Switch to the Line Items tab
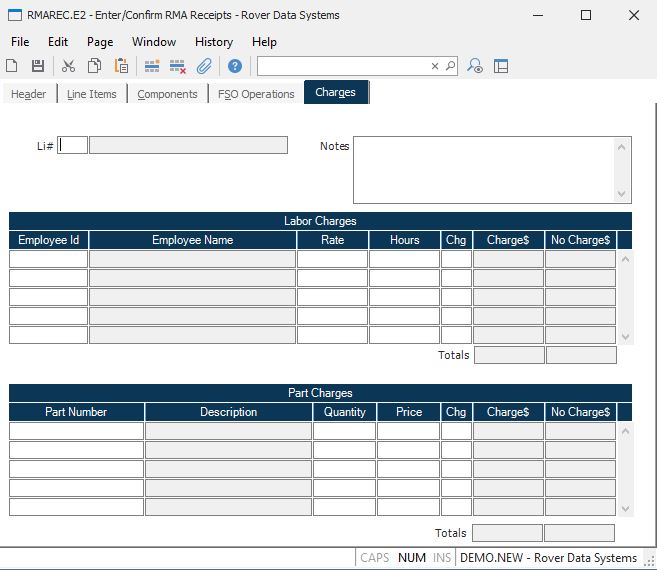The height and width of the screenshot is (570, 657). 92,94
